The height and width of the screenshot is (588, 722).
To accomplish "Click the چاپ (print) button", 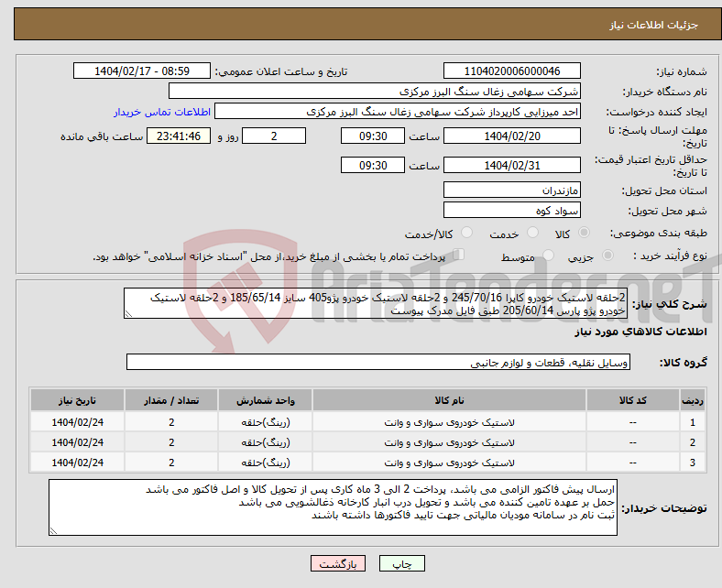I will (x=401, y=563).
